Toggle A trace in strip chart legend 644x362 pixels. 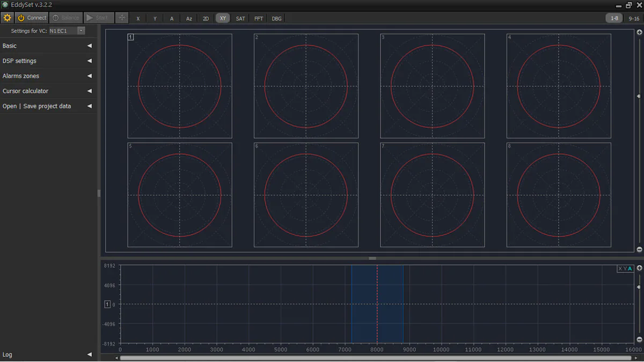coord(630,269)
